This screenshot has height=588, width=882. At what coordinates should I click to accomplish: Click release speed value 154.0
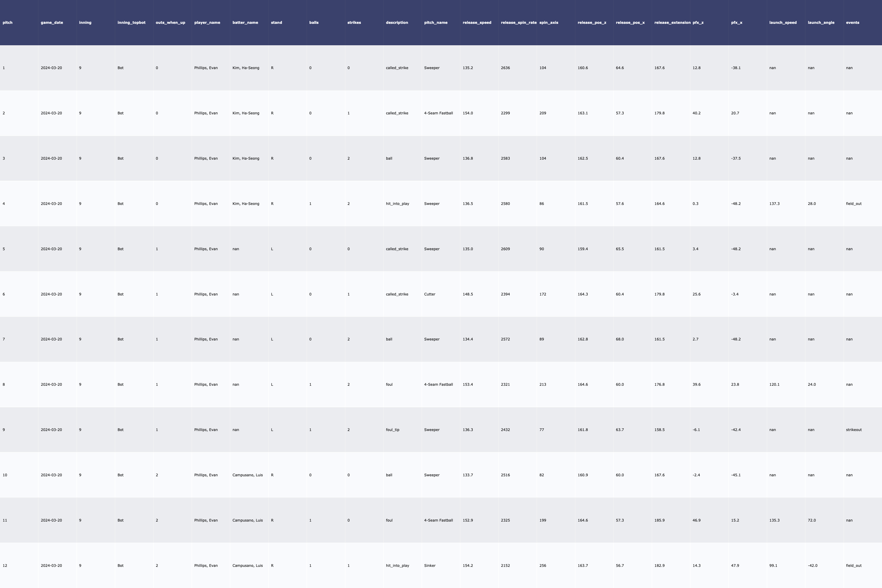pyautogui.click(x=468, y=113)
